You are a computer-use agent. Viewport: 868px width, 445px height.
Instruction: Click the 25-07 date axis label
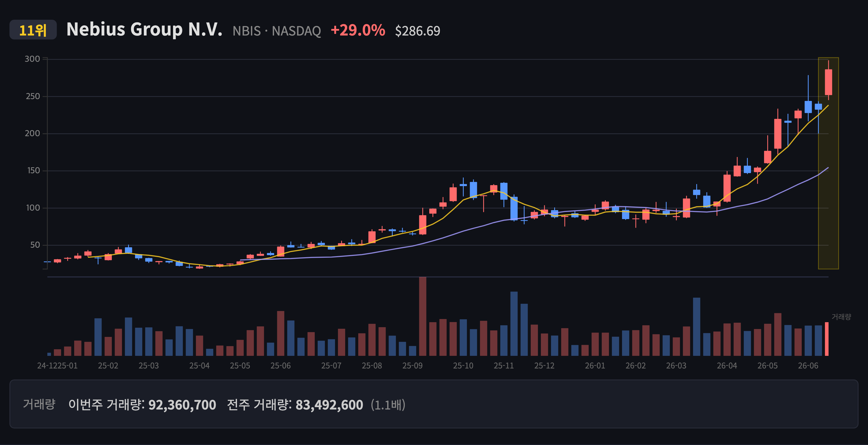click(331, 366)
